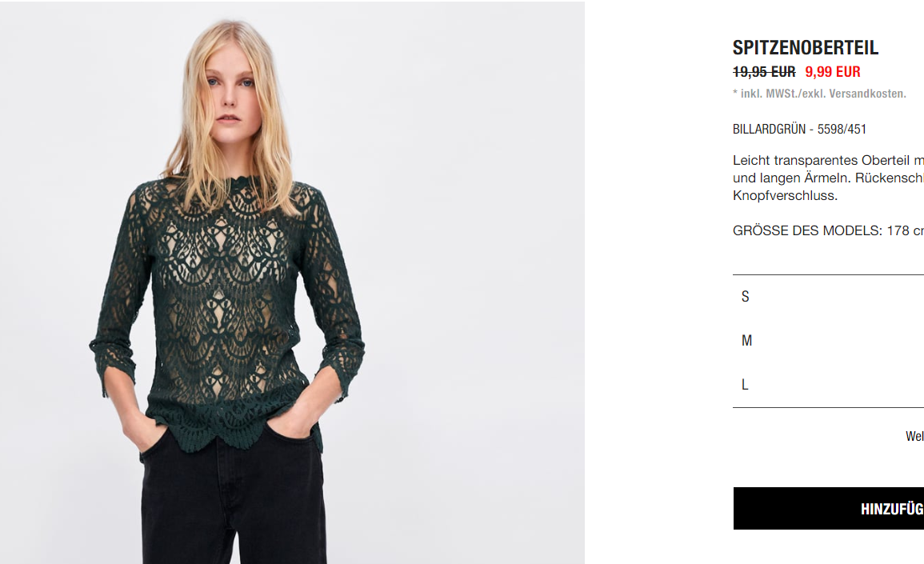Choose size L
The image size is (924, 564).
pyautogui.click(x=828, y=385)
